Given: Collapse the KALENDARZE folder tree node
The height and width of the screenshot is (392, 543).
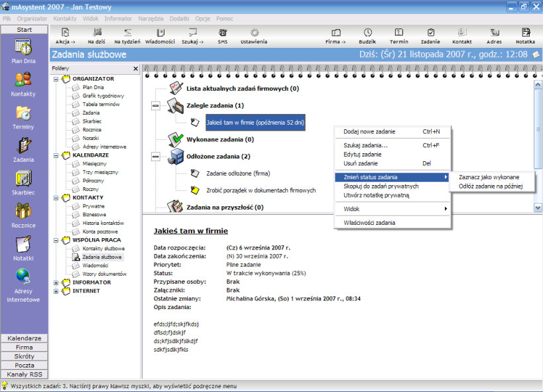Looking at the screenshot, I should pyautogui.click(x=56, y=156).
